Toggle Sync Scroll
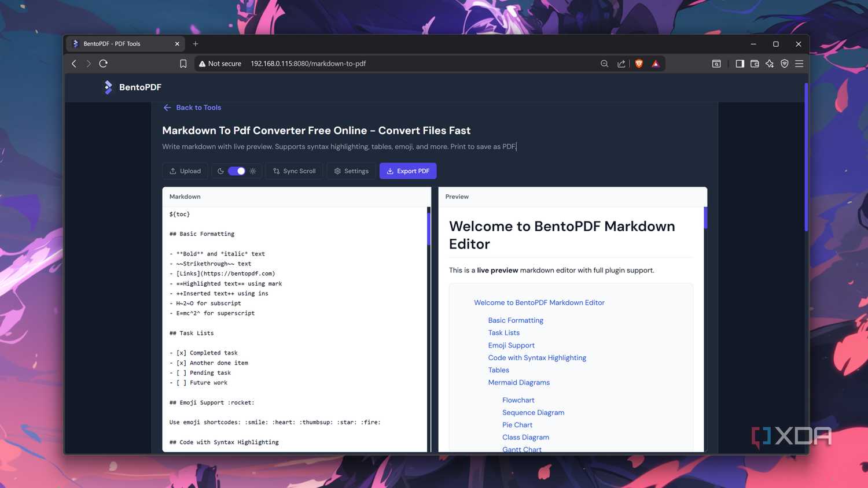Viewport: 868px width, 488px height. pos(295,171)
